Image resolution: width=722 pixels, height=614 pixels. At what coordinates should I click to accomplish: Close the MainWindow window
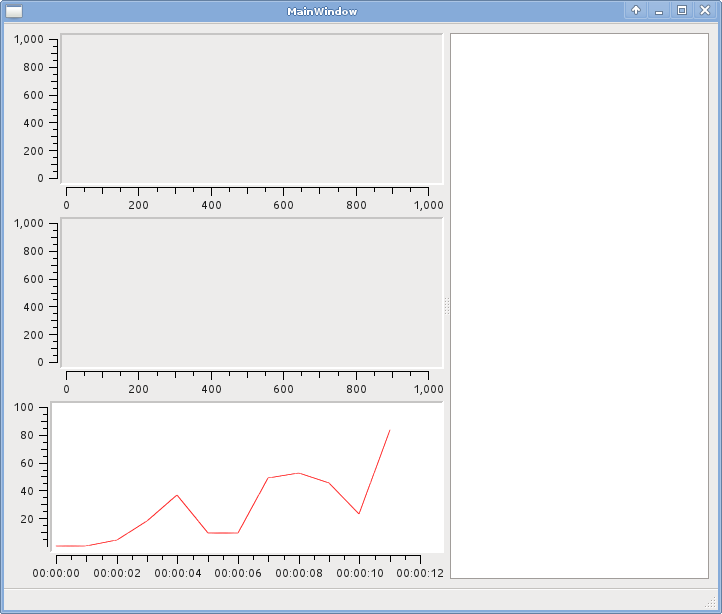(x=705, y=11)
